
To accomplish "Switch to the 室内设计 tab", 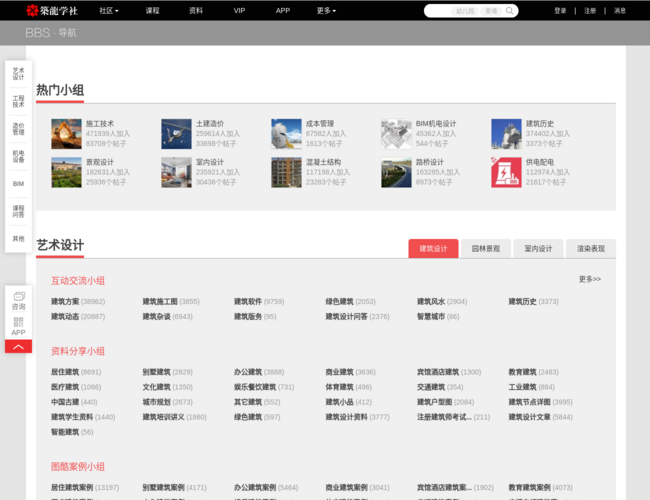I will tap(538, 248).
